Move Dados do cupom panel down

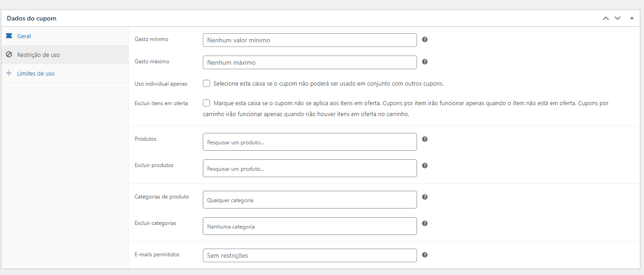[618, 18]
